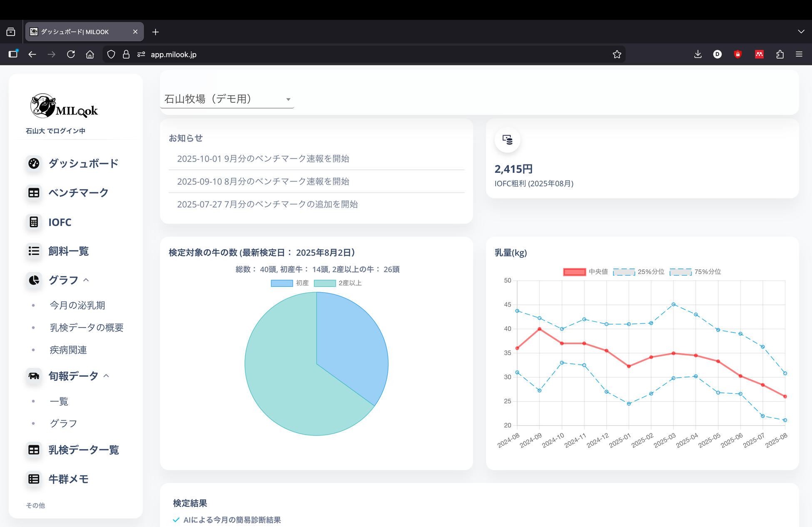The width and height of the screenshot is (812, 527).
Task: Open the 石山牧場 farm selector dropdown
Action: (x=227, y=99)
